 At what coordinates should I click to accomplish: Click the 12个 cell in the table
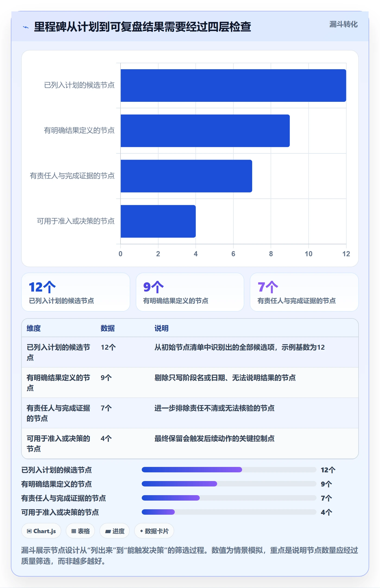(x=108, y=347)
